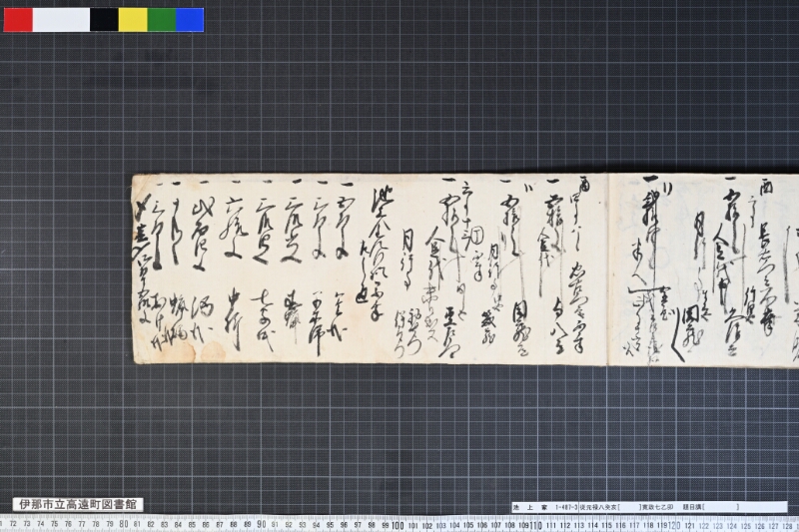Image resolution: width=799 pixels, height=532 pixels.
Task: Click the blue color patch
Action: click(x=190, y=20)
